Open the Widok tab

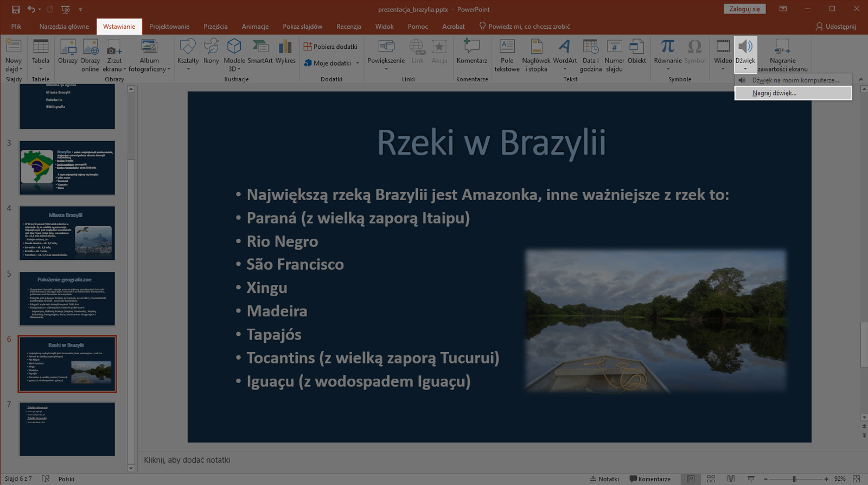384,27
